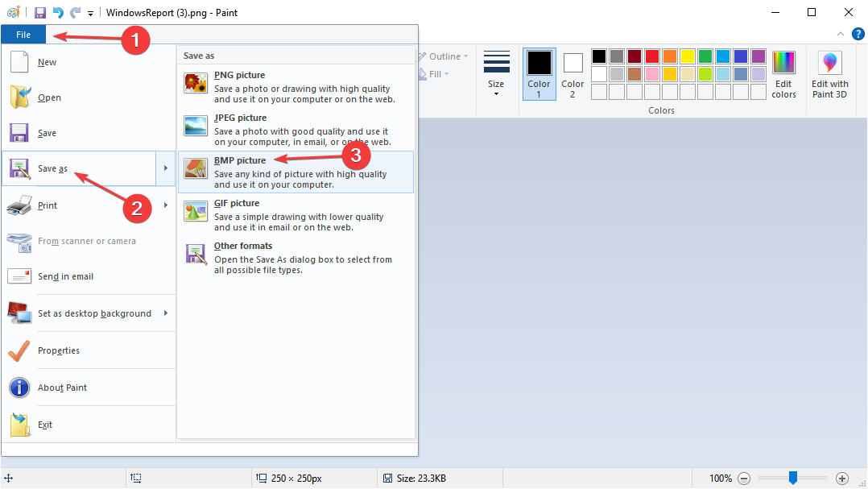Click the Paint app icon in title bar

[13, 12]
